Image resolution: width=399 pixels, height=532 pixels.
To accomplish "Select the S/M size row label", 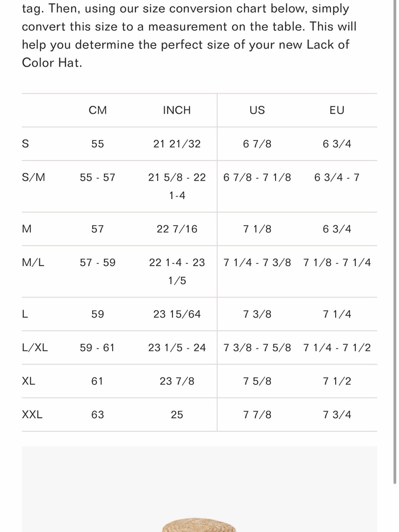I will 34,177.
